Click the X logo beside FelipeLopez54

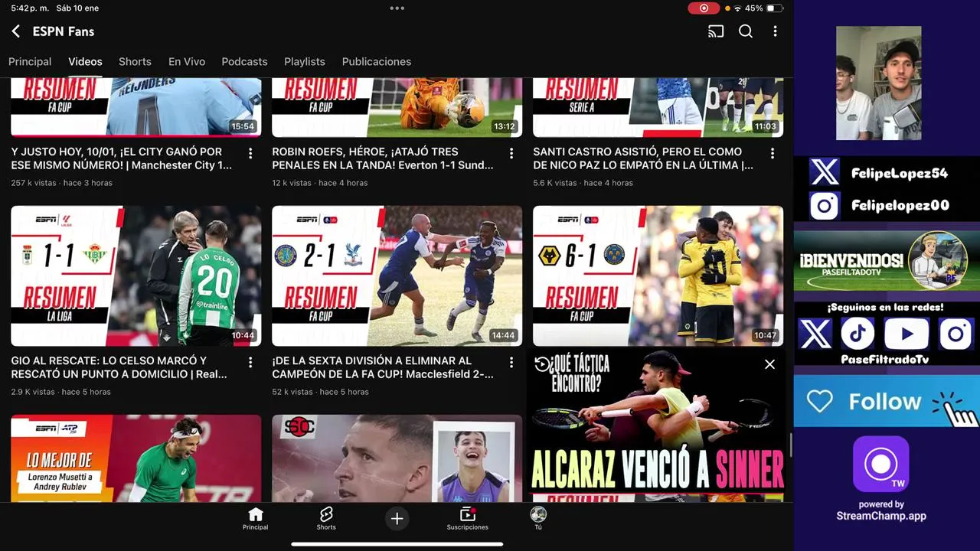[x=825, y=173]
